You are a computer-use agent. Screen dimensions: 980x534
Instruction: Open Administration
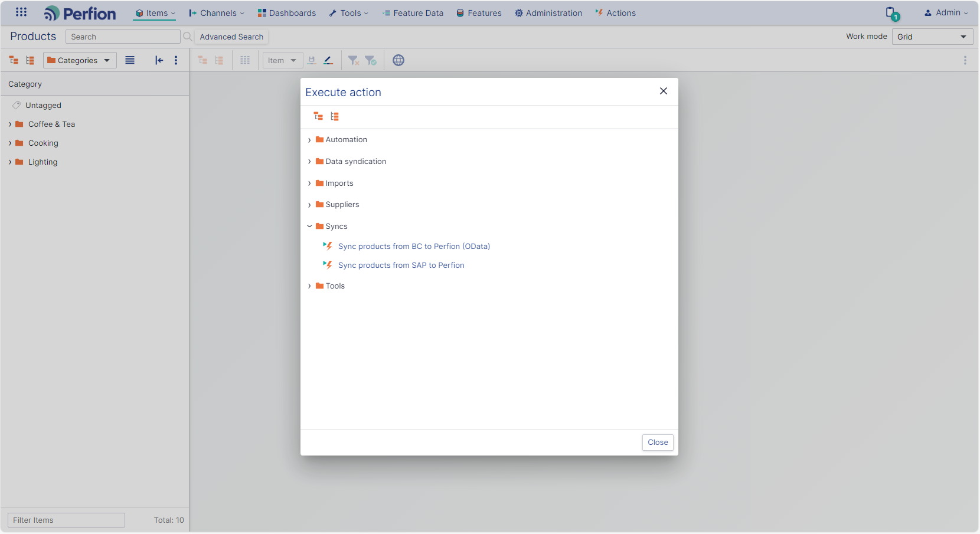548,13
